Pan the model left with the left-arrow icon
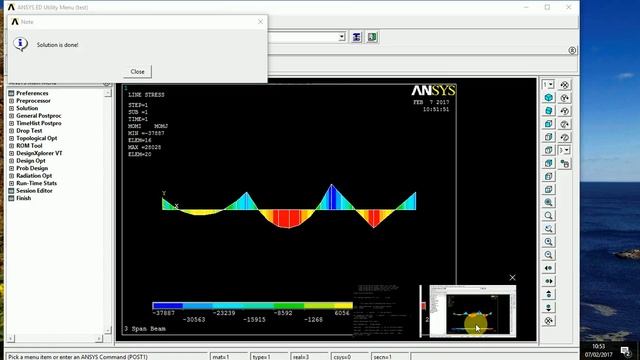This screenshot has height=360, width=640. coord(549,268)
